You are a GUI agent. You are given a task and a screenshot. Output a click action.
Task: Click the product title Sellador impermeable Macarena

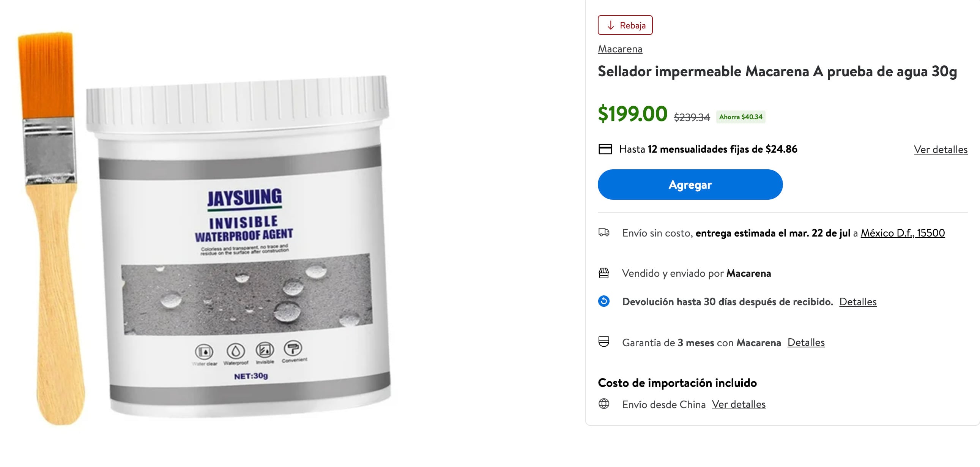coord(777,71)
